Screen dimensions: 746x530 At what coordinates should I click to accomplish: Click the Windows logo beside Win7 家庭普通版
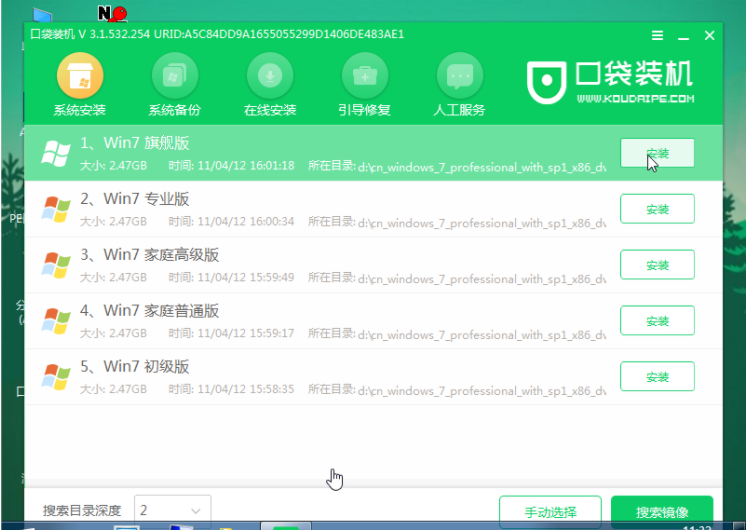pos(56,321)
